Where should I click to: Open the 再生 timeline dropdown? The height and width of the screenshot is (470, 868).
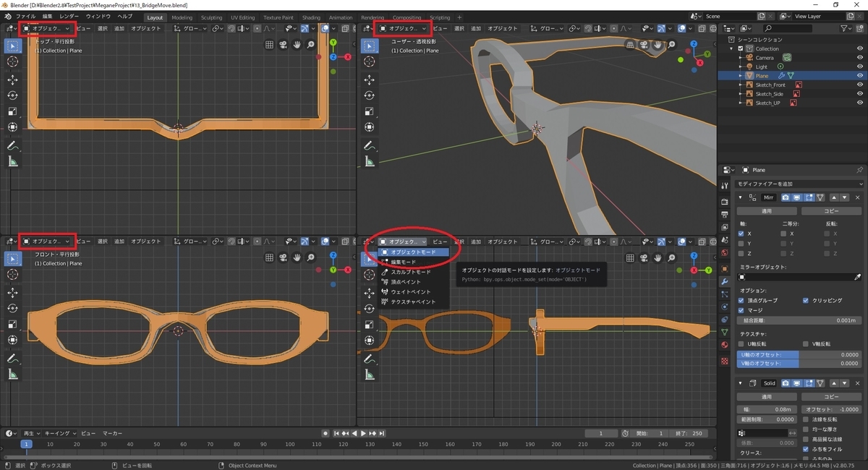click(32, 433)
